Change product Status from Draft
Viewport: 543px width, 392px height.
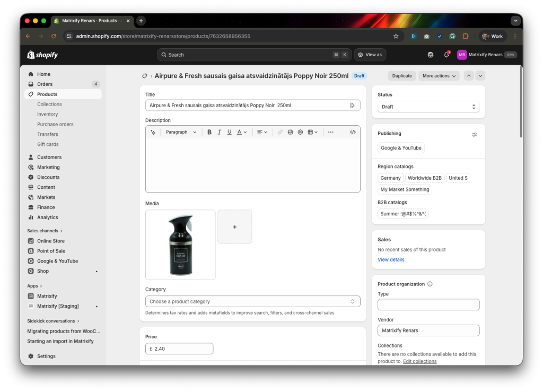[x=427, y=106]
